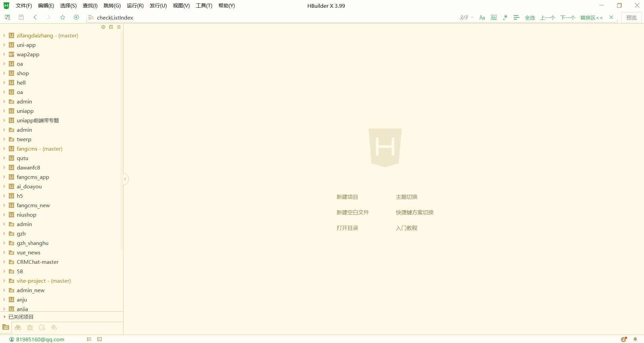Open the 发行(U) menu
The height and width of the screenshot is (343, 644).
point(158,6)
